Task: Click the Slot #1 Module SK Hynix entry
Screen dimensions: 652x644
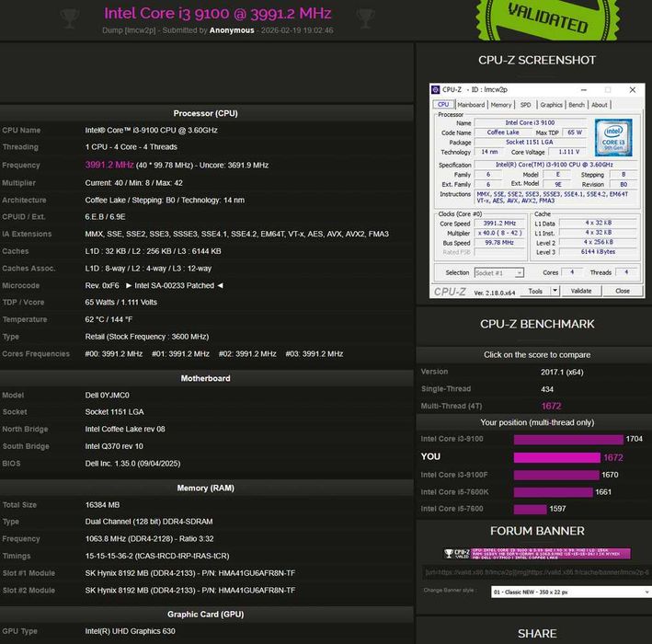Action: [x=190, y=573]
